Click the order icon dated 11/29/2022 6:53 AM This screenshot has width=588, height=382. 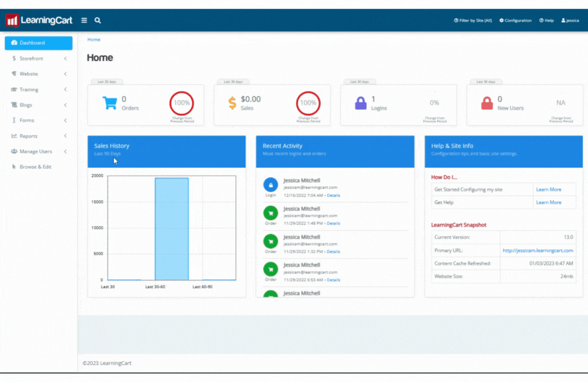[270, 270]
